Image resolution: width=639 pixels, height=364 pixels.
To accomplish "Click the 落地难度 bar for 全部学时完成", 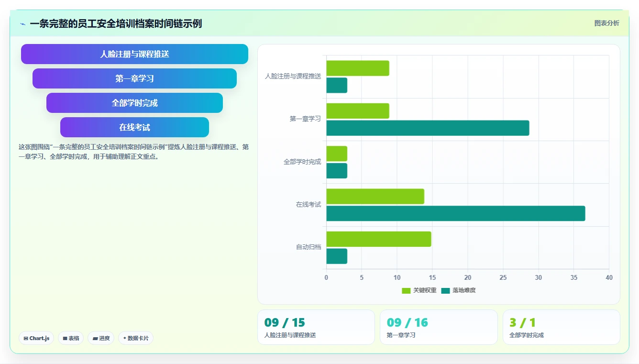I will (x=337, y=171).
